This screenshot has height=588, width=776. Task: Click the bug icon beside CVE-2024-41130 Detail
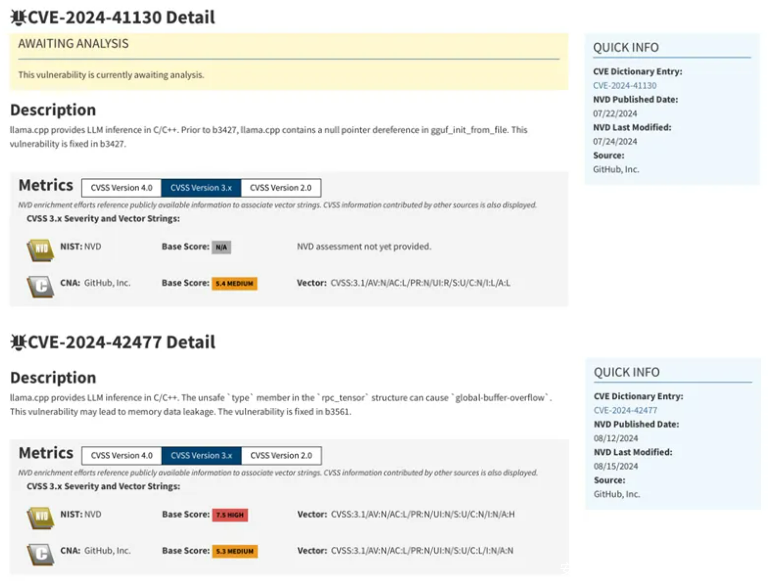(17, 17)
